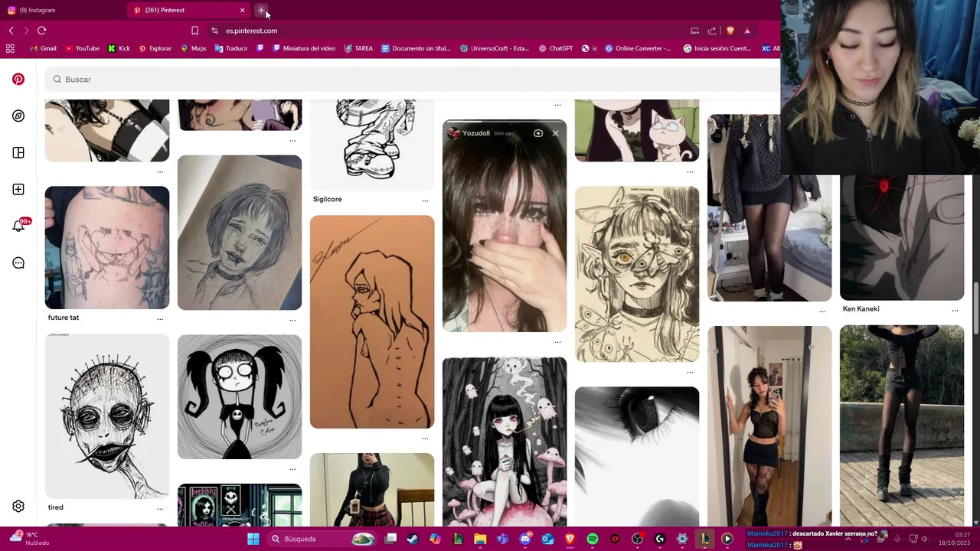Image resolution: width=980 pixels, height=551 pixels.
Task: Open the Pinterest home logo in sidebar
Action: [x=18, y=79]
